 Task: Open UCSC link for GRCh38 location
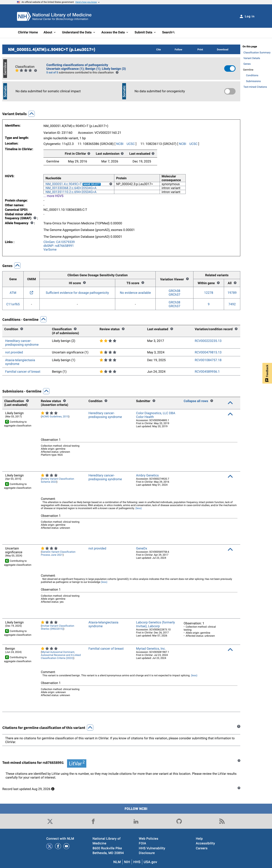point(131,144)
